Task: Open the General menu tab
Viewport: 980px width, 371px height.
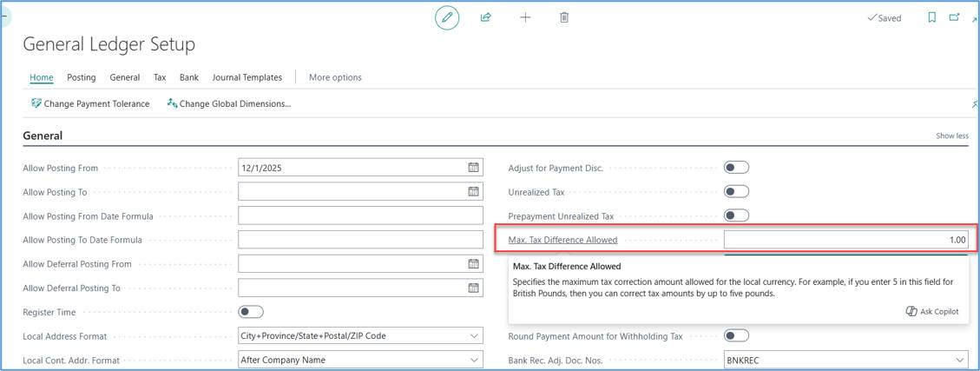Action: 125,77
